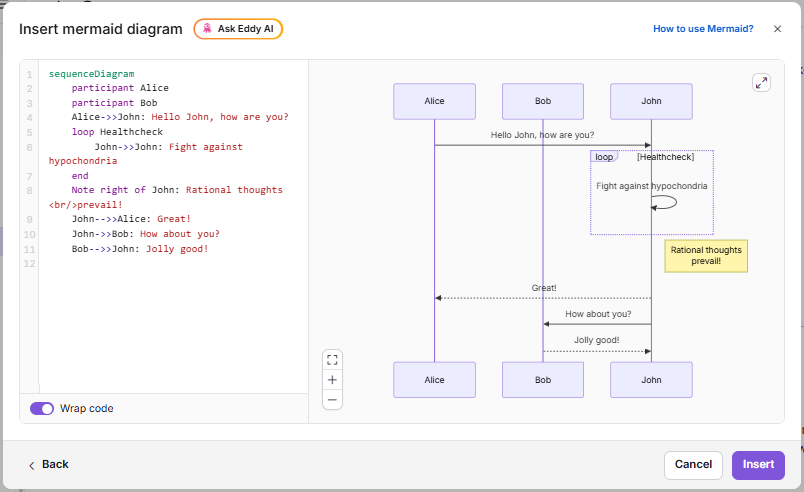
Task: Go Back to previous step
Action: (x=48, y=464)
